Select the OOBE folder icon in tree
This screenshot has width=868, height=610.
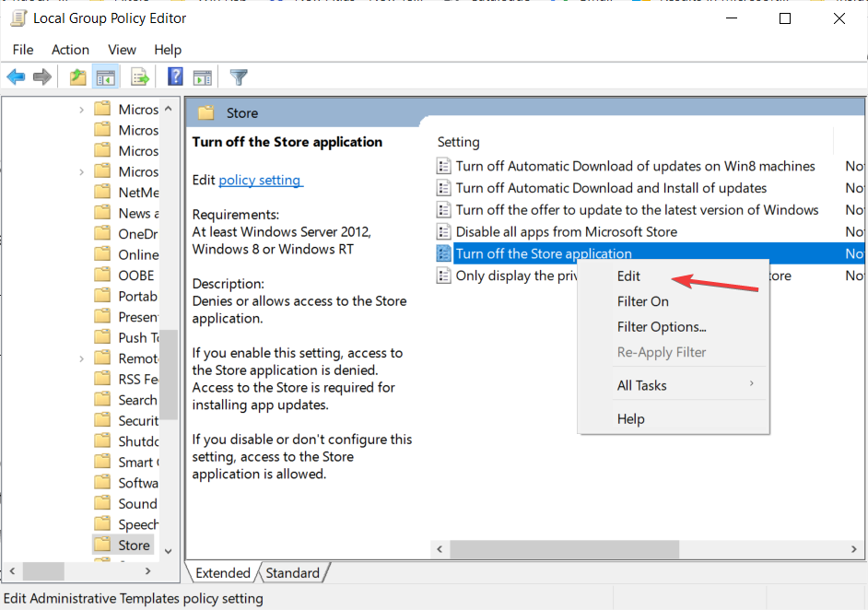102,275
